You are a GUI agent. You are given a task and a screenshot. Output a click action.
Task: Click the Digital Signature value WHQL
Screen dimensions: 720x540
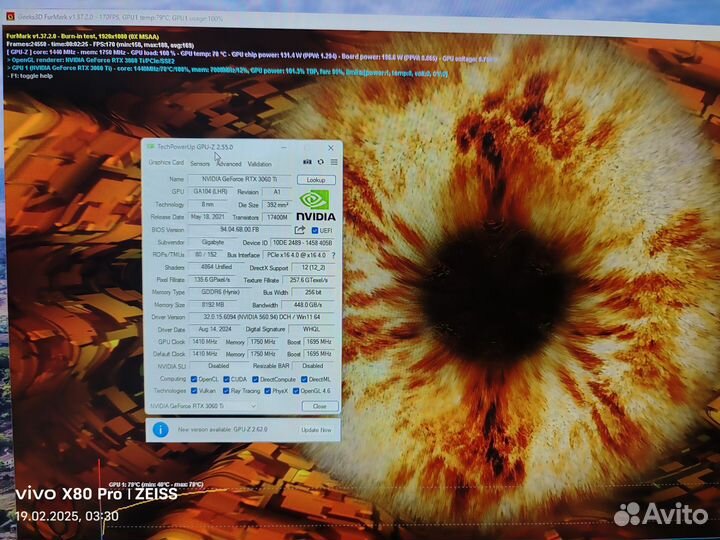click(311, 329)
